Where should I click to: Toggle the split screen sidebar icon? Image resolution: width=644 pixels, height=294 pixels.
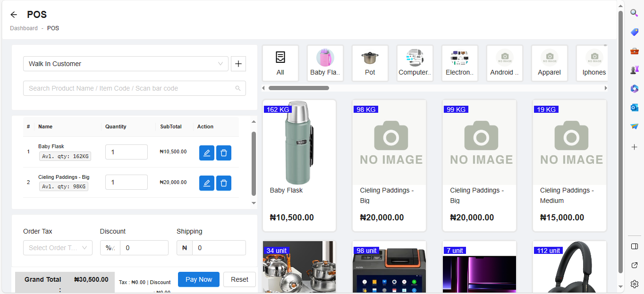tap(634, 246)
